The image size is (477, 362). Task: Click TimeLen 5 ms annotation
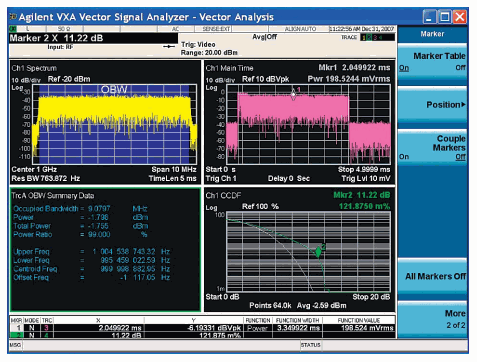(x=173, y=178)
